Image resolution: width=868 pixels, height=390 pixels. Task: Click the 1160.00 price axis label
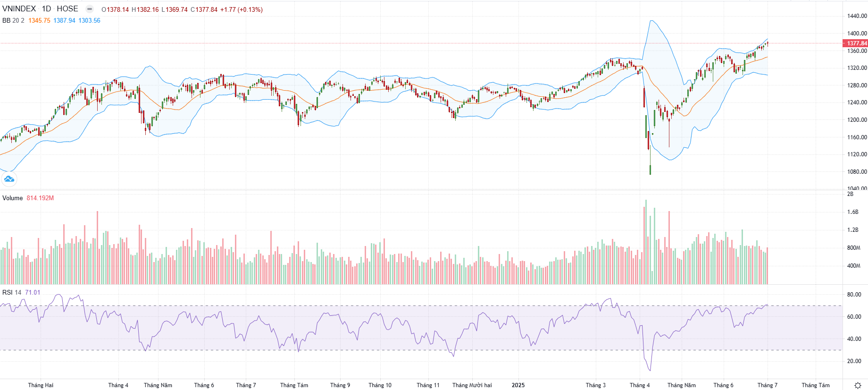857,137
